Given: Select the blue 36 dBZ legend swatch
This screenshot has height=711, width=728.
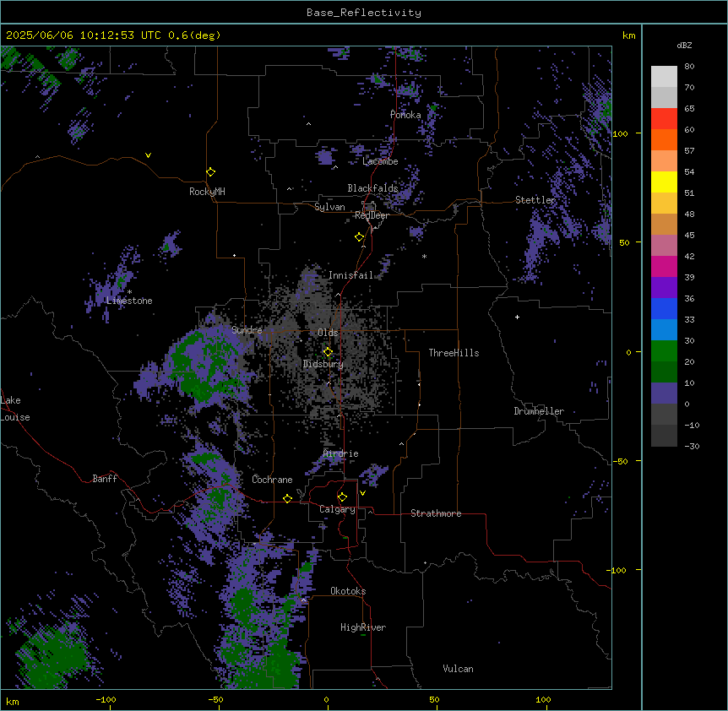Looking at the screenshot, I should coord(664,308).
